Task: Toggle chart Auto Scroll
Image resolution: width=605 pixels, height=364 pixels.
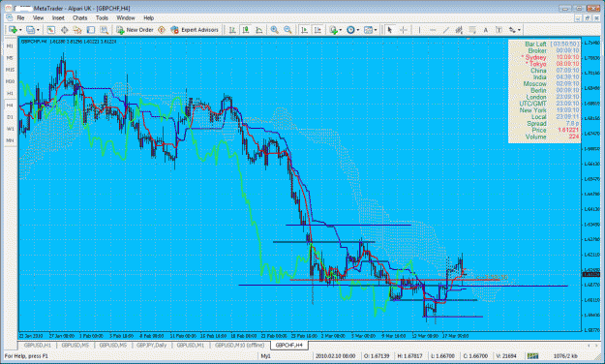Action: (304, 30)
